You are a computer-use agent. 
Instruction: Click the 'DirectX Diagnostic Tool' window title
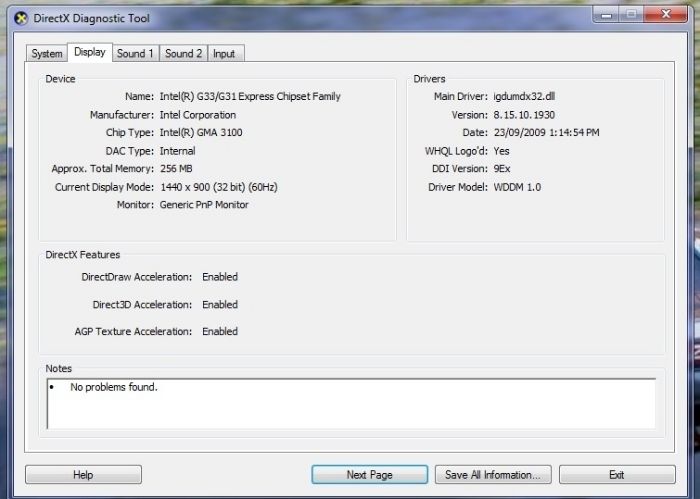[x=92, y=18]
